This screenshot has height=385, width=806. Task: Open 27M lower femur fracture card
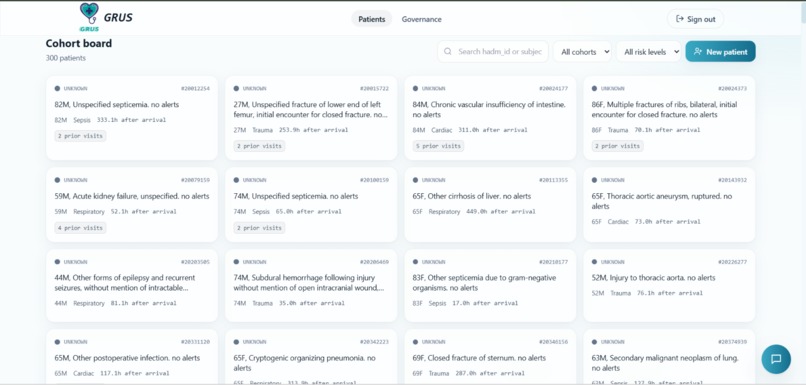point(311,118)
